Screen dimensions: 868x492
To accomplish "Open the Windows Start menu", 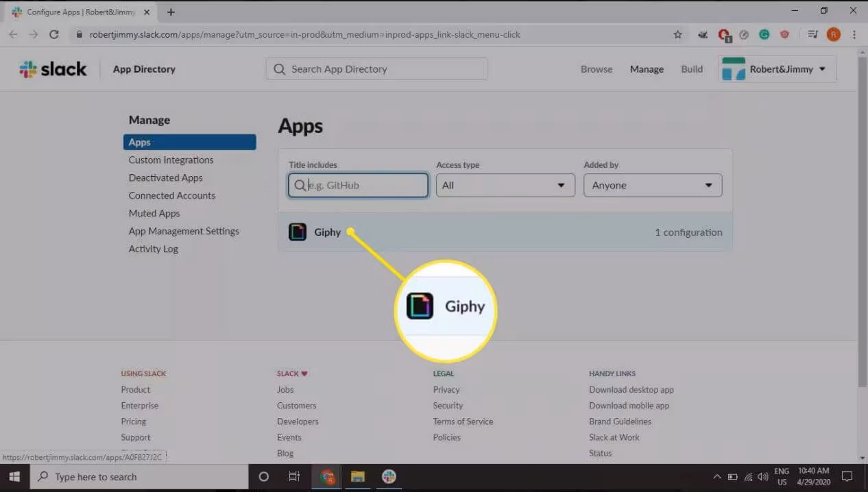I will pyautogui.click(x=14, y=477).
